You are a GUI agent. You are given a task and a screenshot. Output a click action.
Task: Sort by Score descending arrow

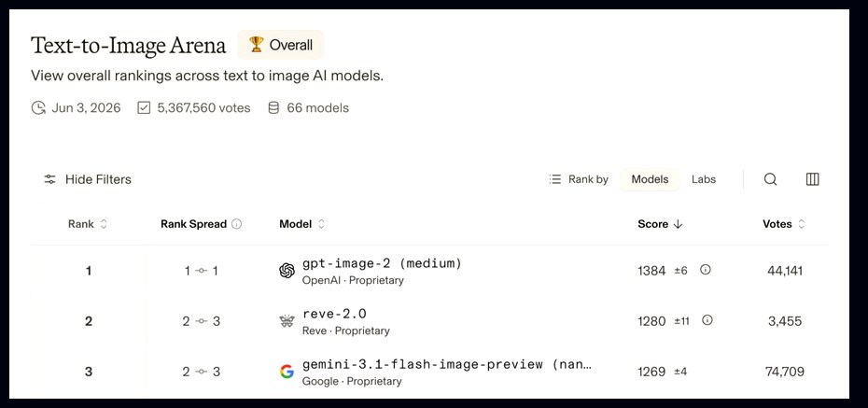pyautogui.click(x=678, y=224)
